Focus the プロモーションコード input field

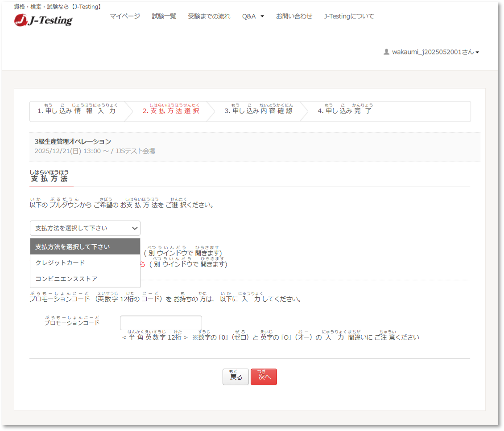(x=161, y=323)
